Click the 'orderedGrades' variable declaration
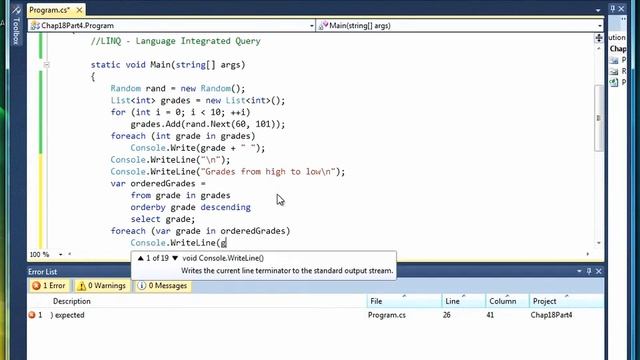640x360 pixels. pyautogui.click(x=163, y=184)
